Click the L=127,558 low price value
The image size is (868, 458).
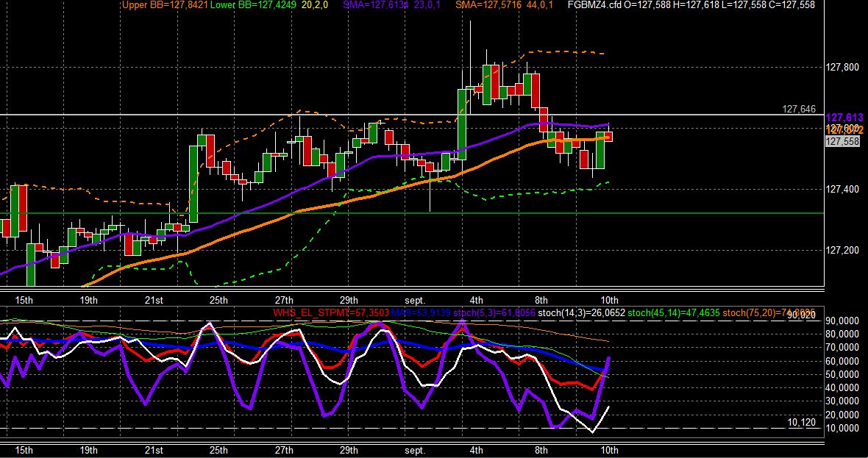[744, 5]
